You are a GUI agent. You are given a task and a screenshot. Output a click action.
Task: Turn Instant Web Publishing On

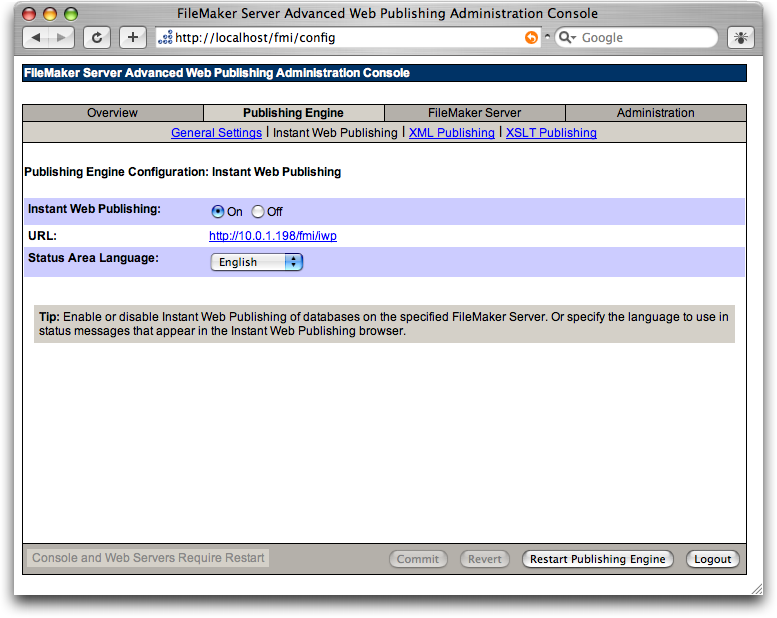click(218, 212)
